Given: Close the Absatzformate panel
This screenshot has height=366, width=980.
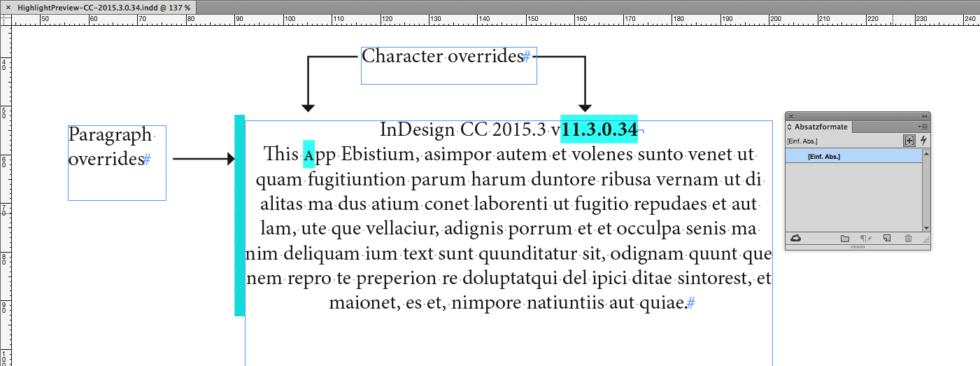Looking at the screenshot, I should pos(791,116).
